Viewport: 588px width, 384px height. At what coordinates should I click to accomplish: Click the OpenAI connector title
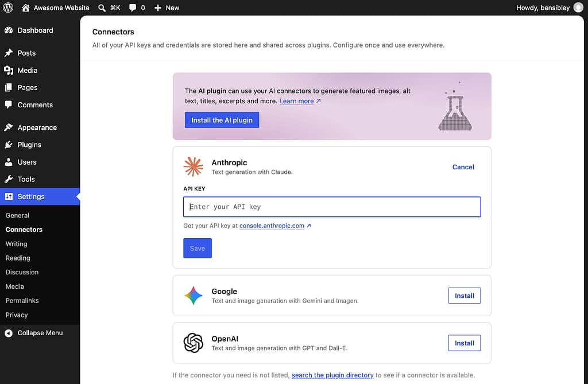pyautogui.click(x=225, y=339)
